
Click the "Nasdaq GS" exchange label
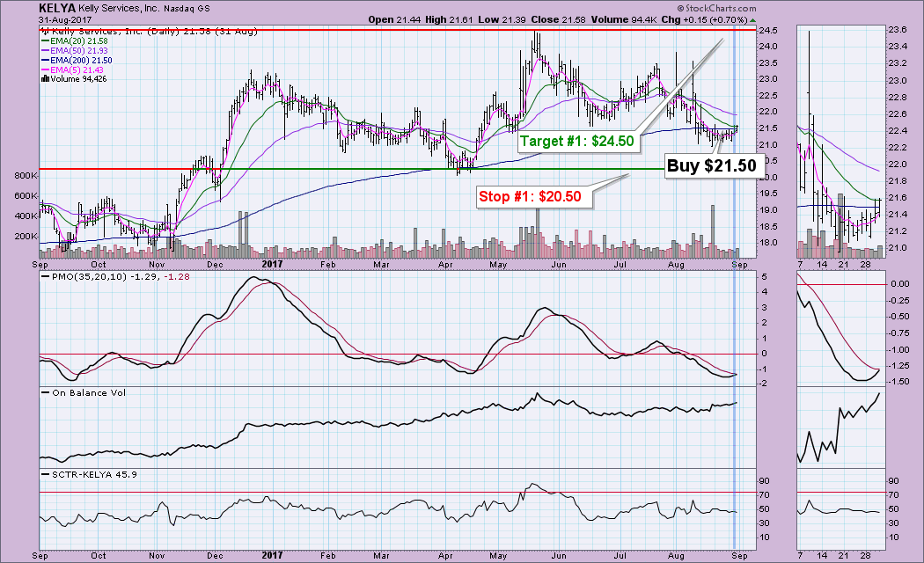[187, 9]
